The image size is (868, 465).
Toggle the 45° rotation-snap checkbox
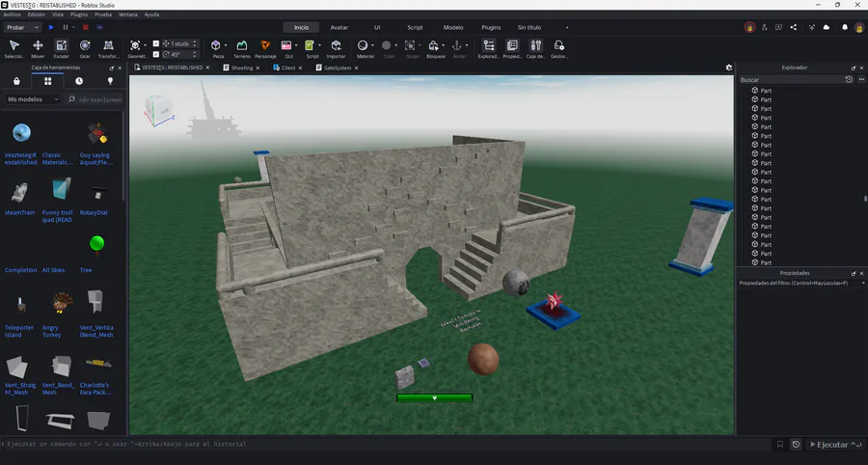(x=156, y=54)
